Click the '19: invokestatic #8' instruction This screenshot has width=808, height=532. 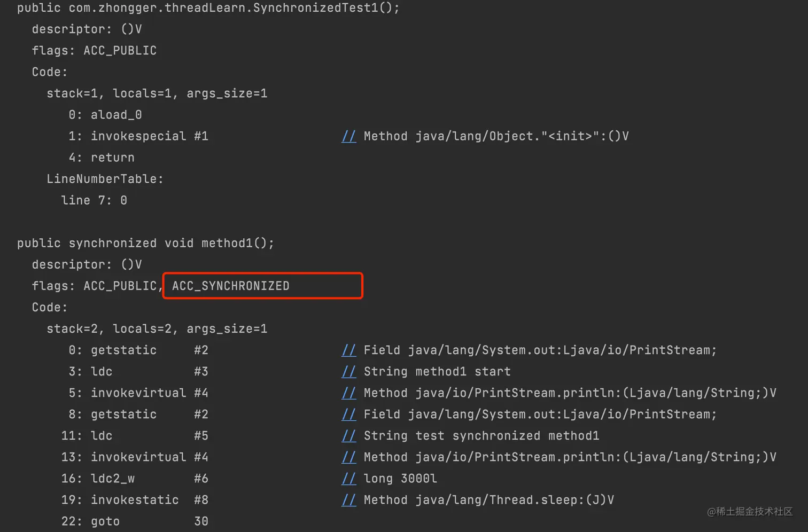pyautogui.click(x=135, y=499)
